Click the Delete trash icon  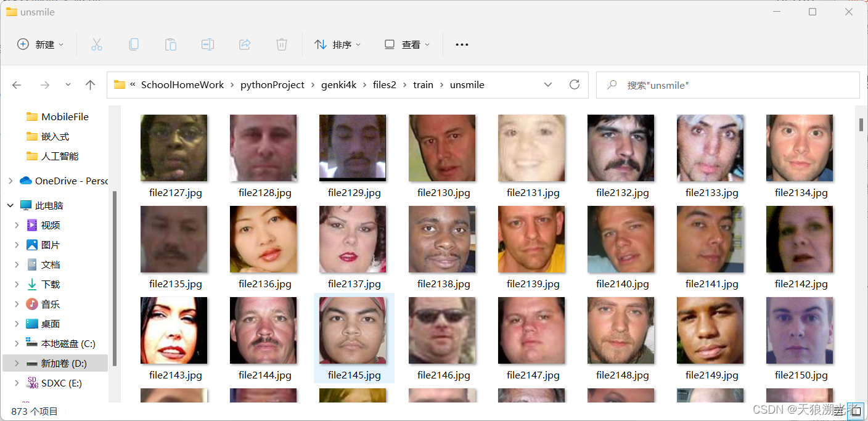coord(282,44)
